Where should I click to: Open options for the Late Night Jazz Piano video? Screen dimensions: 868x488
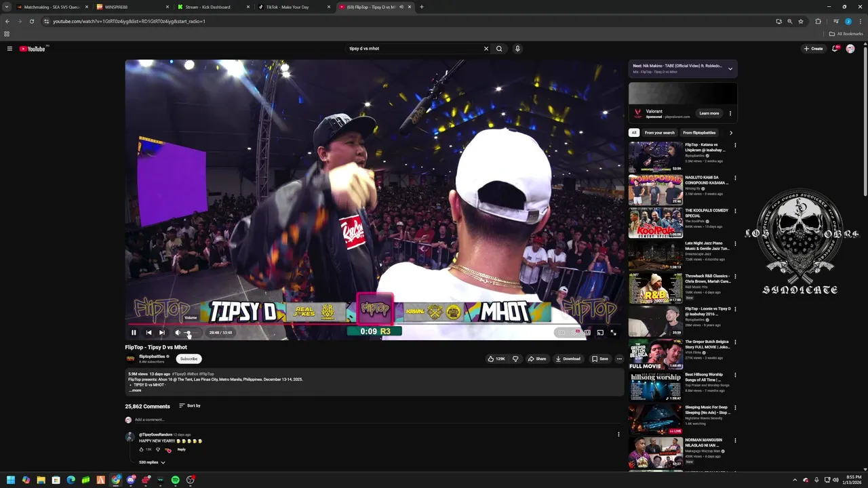coord(735,243)
